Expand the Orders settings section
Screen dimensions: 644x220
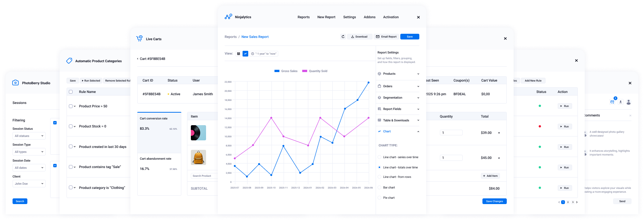tap(418, 86)
